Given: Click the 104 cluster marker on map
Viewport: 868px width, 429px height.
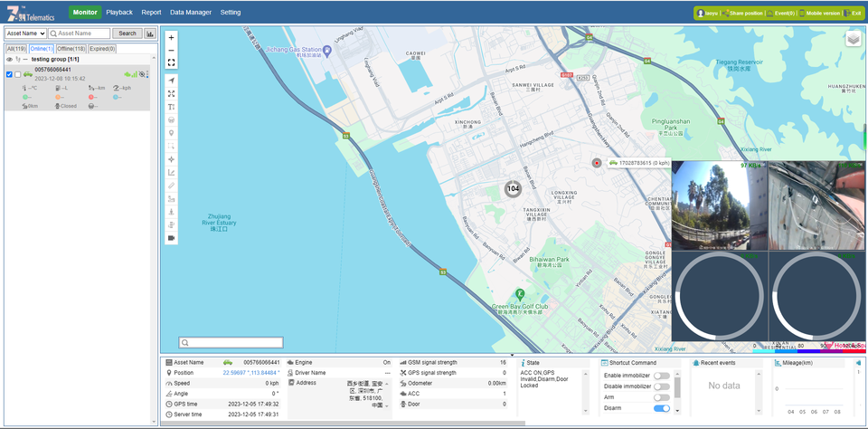Looking at the screenshot, I should pyautogui.click(x=513, y=188).
